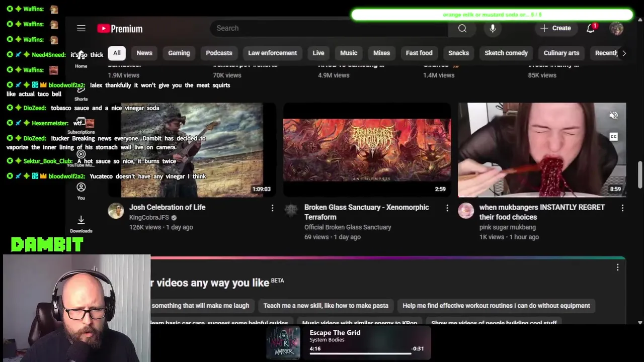This screenshot has height=362, width=644.
Task: Select the Law enforcement filter chip
Action: point(272,53)
